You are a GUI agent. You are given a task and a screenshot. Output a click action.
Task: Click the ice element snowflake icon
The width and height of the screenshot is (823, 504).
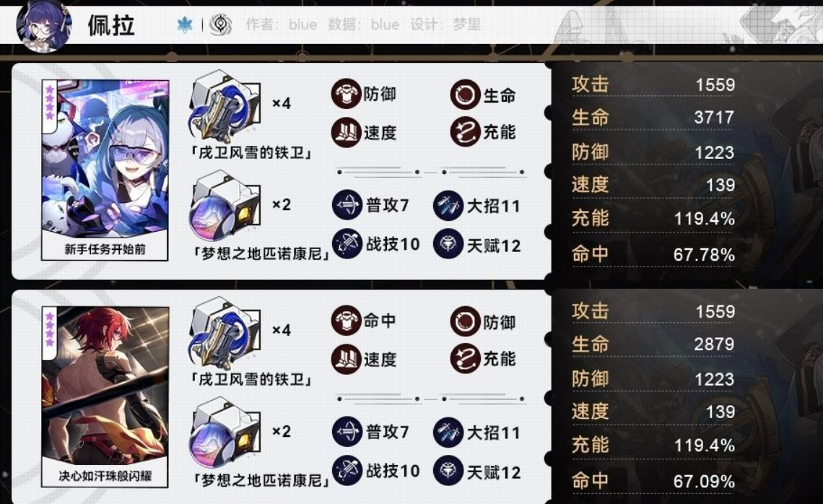pyautogui.click(x=185, y=25)
